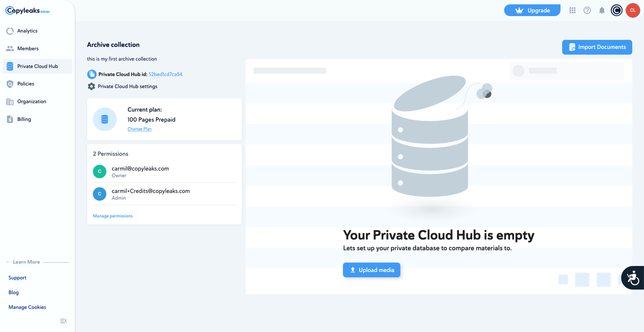Click the Upgrade button
The image size is (644, 332).
coord(532,10)
